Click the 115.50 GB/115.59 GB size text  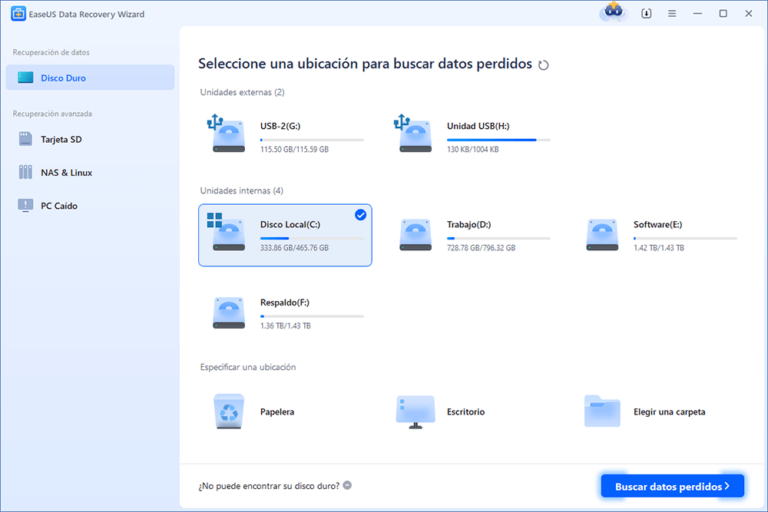pos(294,149)
